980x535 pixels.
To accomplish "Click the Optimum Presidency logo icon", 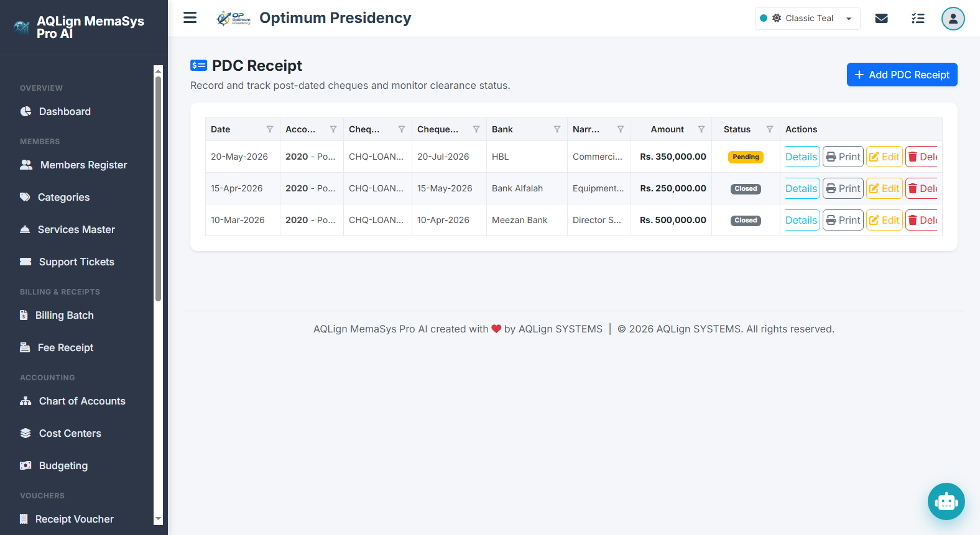I will coord(233,19).
